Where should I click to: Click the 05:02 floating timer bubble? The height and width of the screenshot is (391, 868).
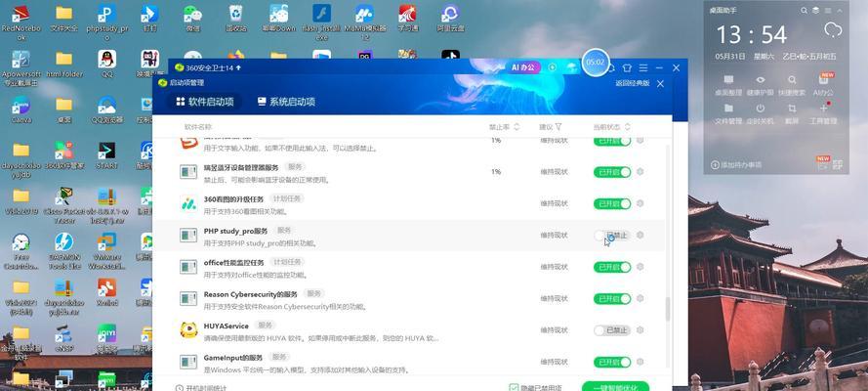point(596,63)
